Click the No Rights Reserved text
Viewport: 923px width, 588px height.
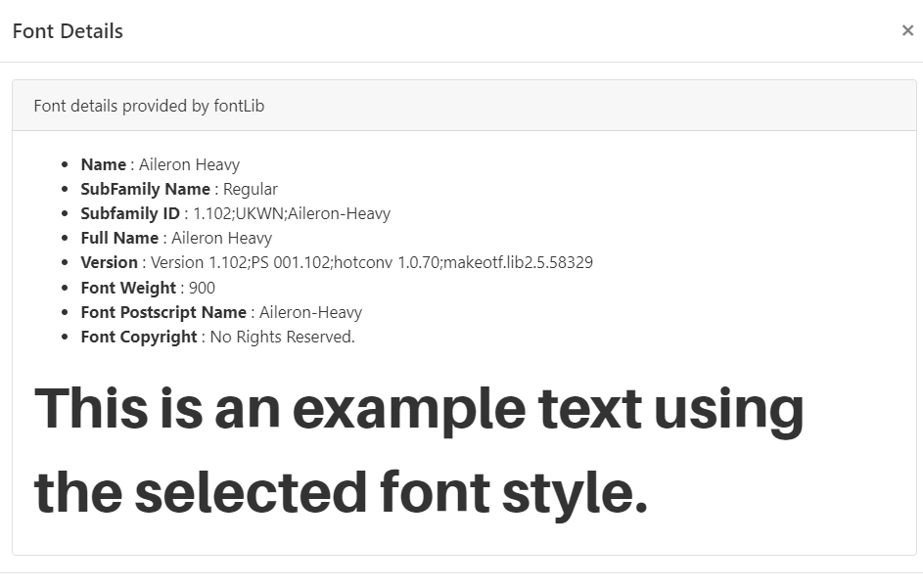(x=280, y=336)
